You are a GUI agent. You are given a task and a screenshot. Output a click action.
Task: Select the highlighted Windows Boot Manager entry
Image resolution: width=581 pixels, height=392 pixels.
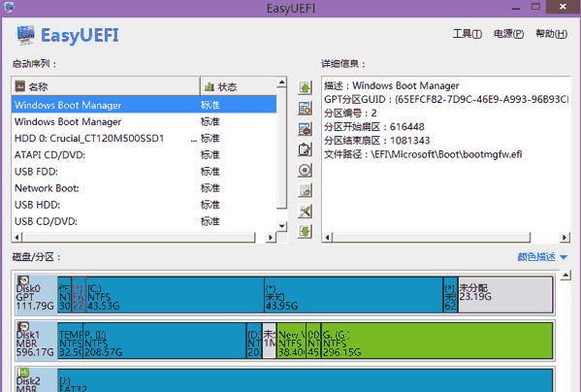coord(145,105)
